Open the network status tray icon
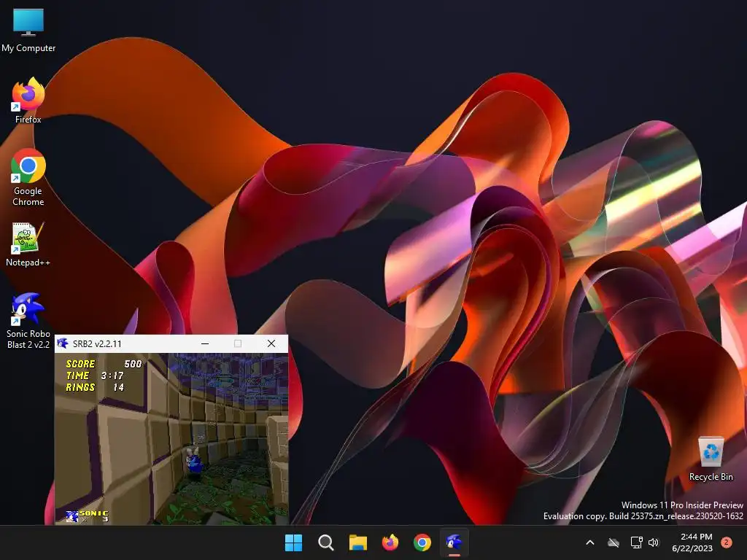Image resolution: width=747 pixels, height=560 pixels. point(636,542)
